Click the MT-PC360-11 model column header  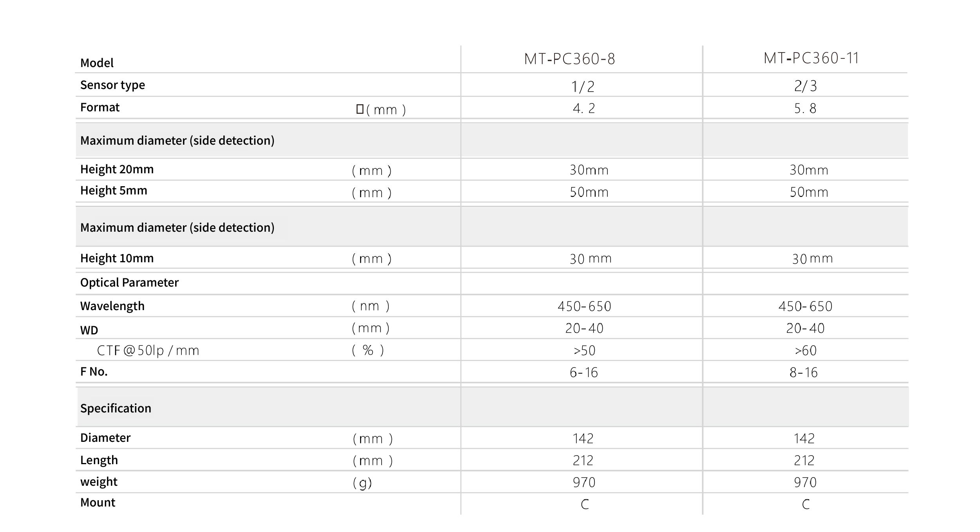click(811, 58)
